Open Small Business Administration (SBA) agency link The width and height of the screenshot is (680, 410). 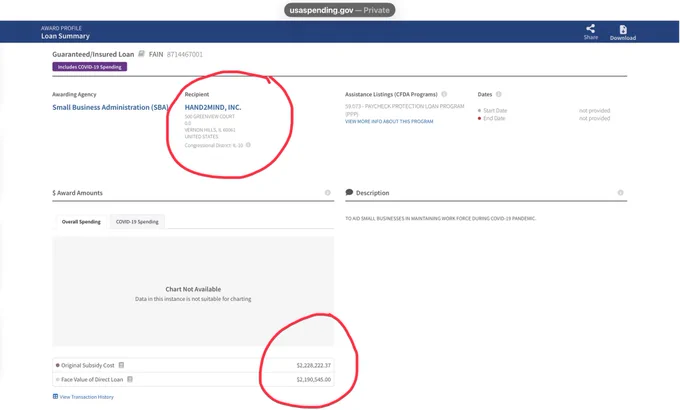click(110, 107)
